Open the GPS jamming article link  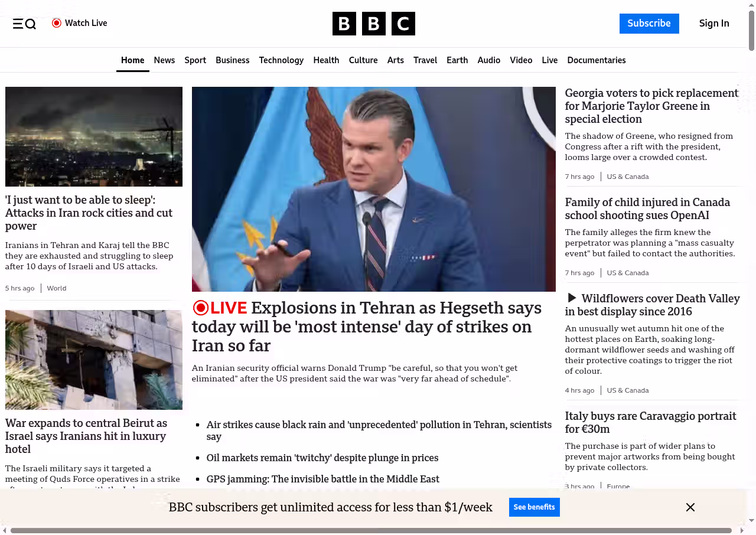[322, 479]
